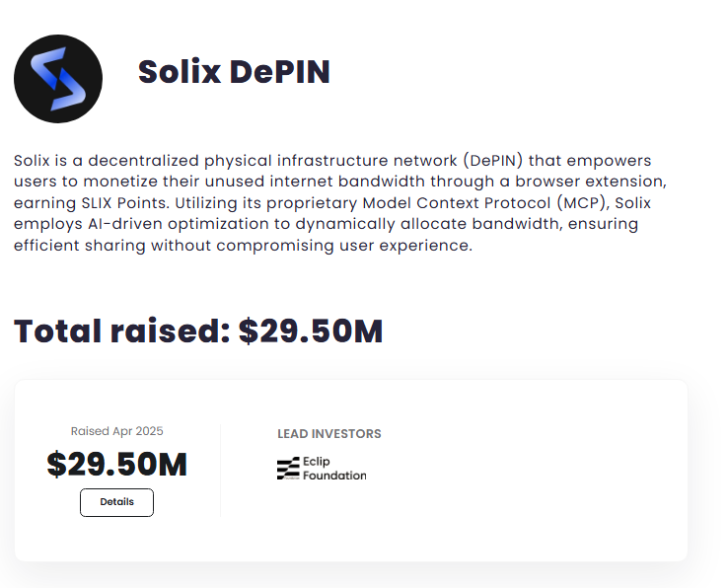The image size is (728, 588).
Task: Open the Details button under $29.50M
Action: pos(116,502)
